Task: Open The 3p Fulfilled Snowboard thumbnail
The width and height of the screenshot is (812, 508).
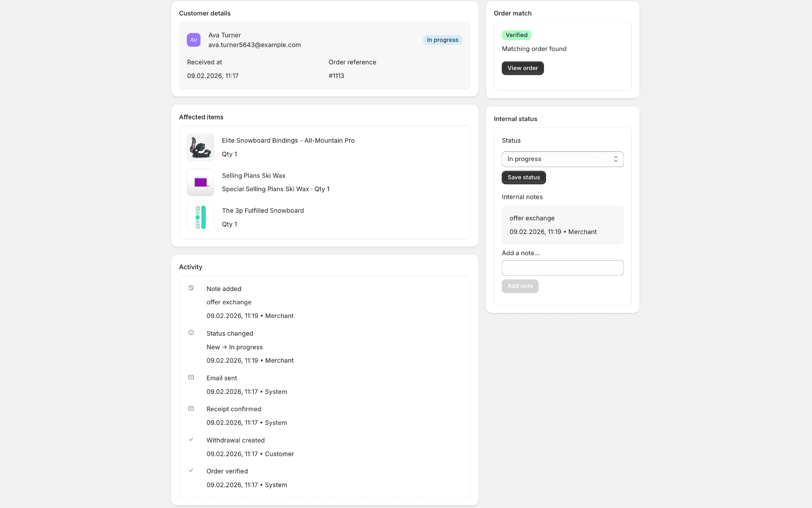Action: pos(200,217)
